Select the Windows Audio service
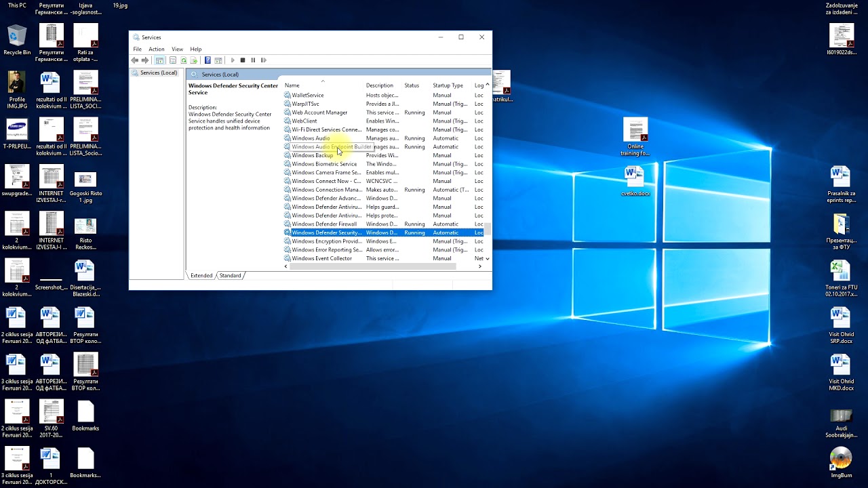The image size is (868, 488). click(383, 138)
